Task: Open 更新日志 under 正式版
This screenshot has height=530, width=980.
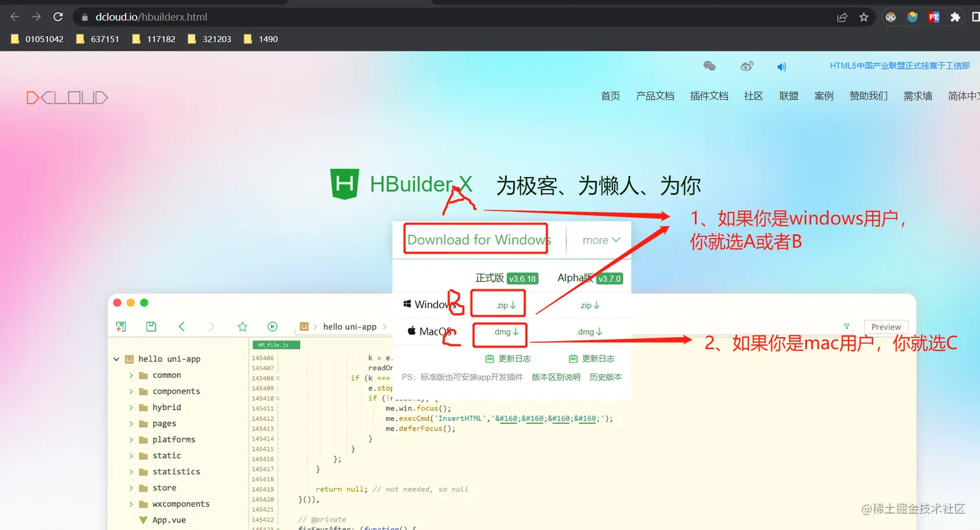Action: (508, 359)
